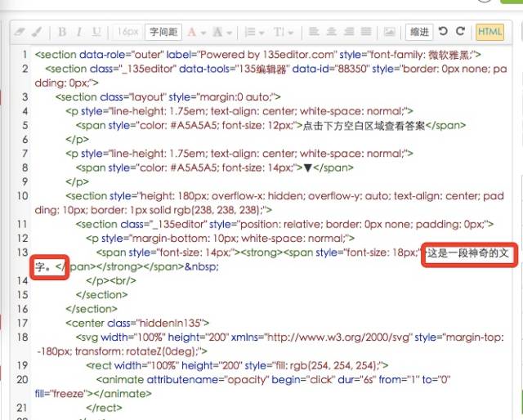The image size is (523, 420).
Task: Apply the text background color A
Action: pyautogui.click(x=217, y=33)
